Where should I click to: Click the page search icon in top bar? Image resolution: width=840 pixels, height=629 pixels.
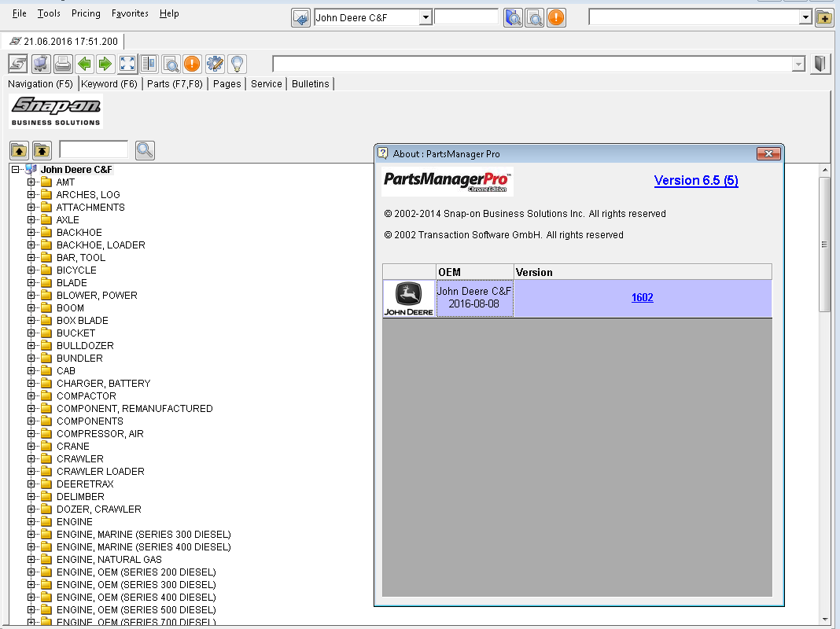[x=535, y=17]
